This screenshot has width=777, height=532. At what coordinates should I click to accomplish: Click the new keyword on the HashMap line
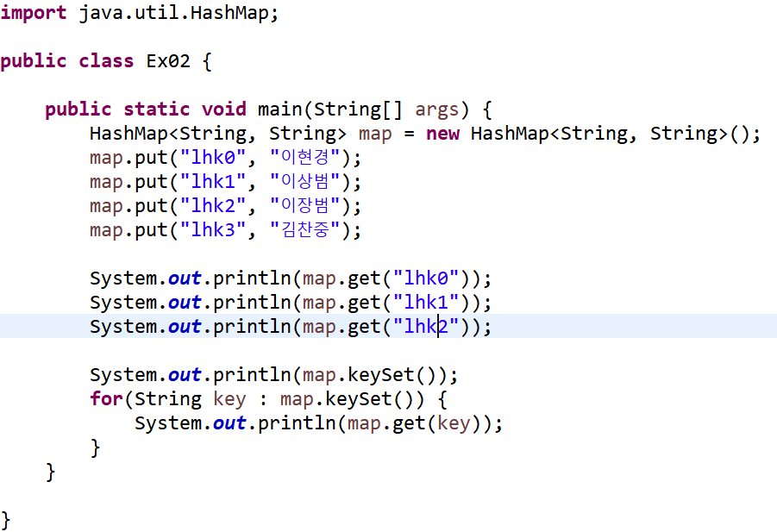point(442,134)
